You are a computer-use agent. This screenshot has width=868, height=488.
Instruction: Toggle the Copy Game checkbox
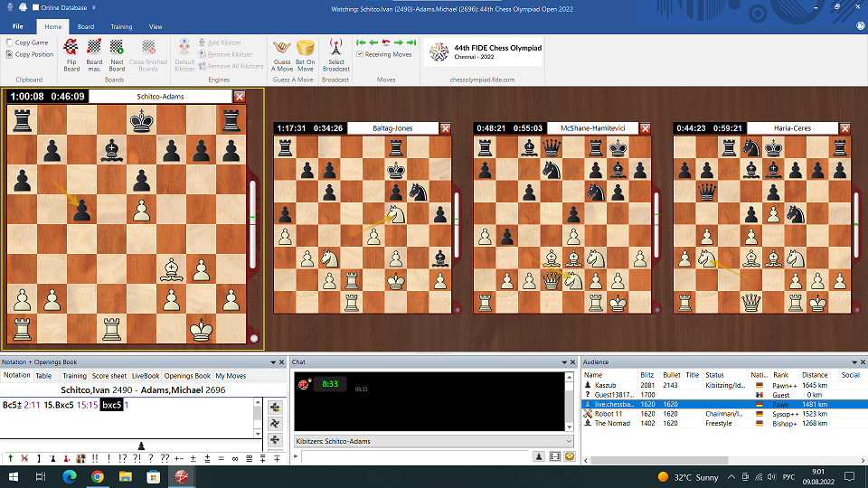[x=9, y=42]
